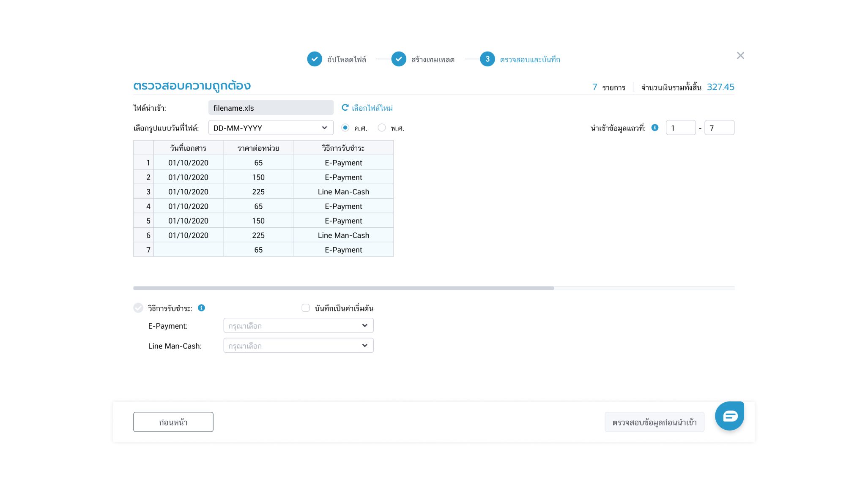This screenshot has height=488, width=868.
Task: Click the step 3 circle icon
Action: coord(487,59)
